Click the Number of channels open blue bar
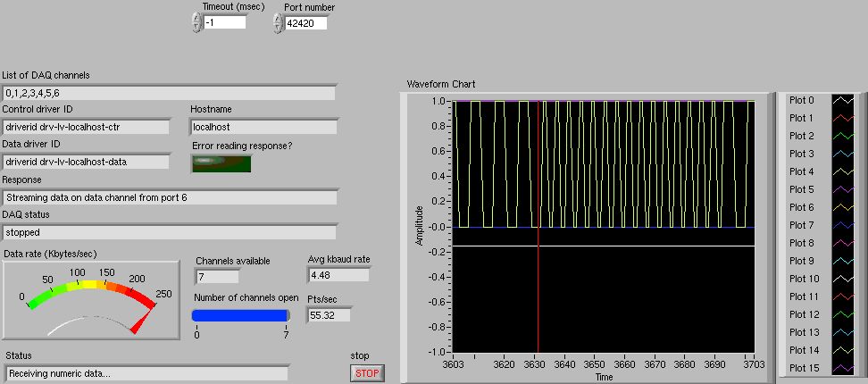This screenshot has width=868, height=384. pyautogui.click(x=241, y=315)
